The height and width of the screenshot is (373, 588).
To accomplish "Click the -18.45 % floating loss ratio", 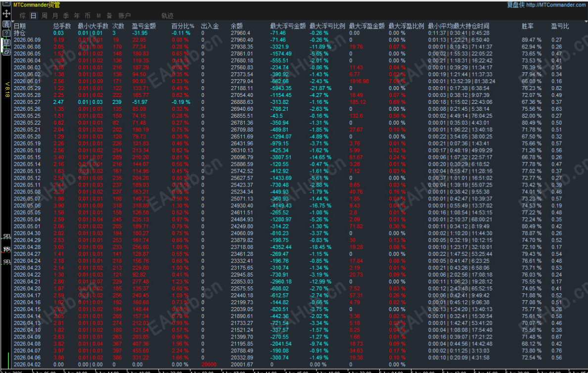I will point(320,247).
